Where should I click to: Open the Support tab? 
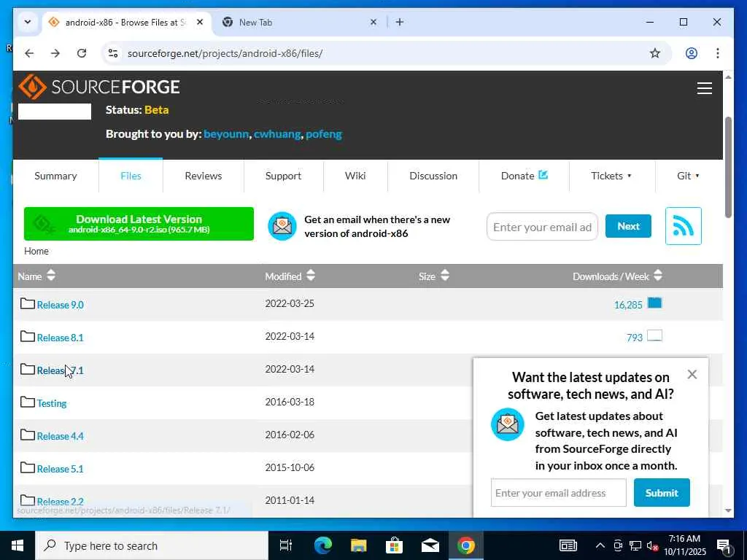[284, 176]
